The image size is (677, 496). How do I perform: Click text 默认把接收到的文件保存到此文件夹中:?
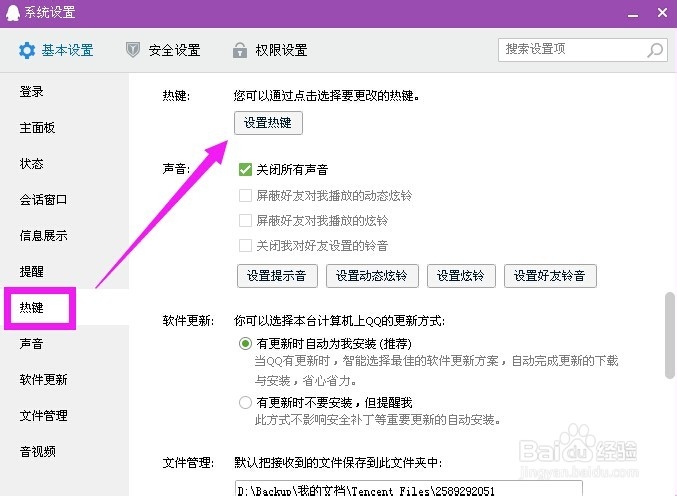338,463
